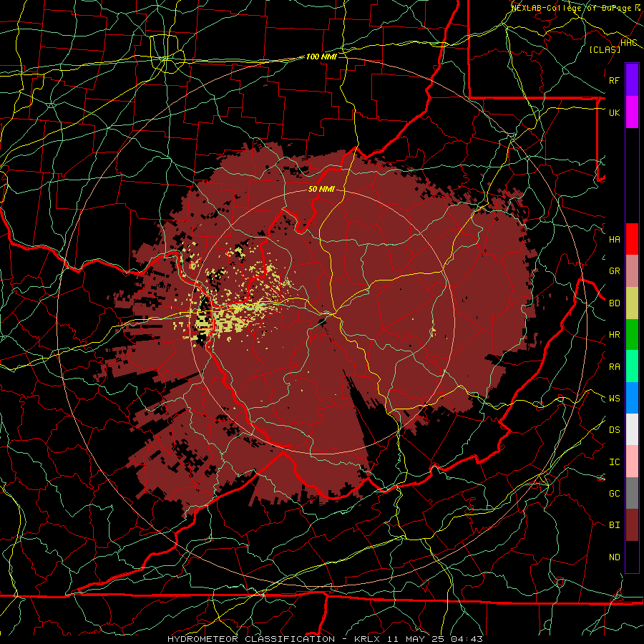This screenshot has width=644, height=644.
Task: Click the UK legend label
Action: (614, 112)
